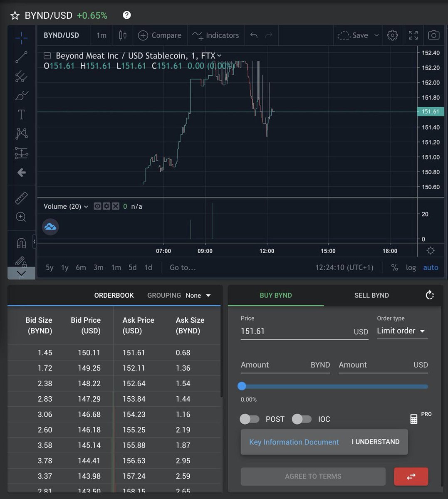Open the help question mark icon

[127, 15]
